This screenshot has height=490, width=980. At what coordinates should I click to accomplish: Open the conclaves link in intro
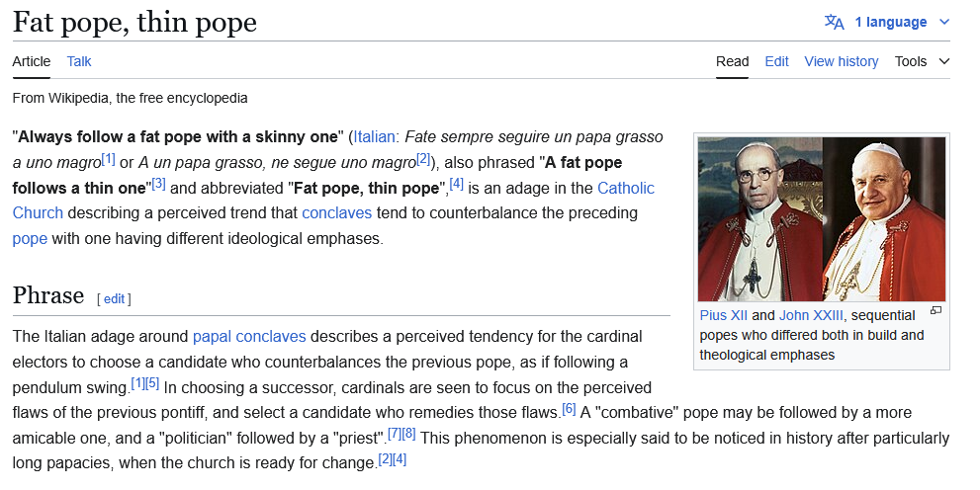coord(336,212)
